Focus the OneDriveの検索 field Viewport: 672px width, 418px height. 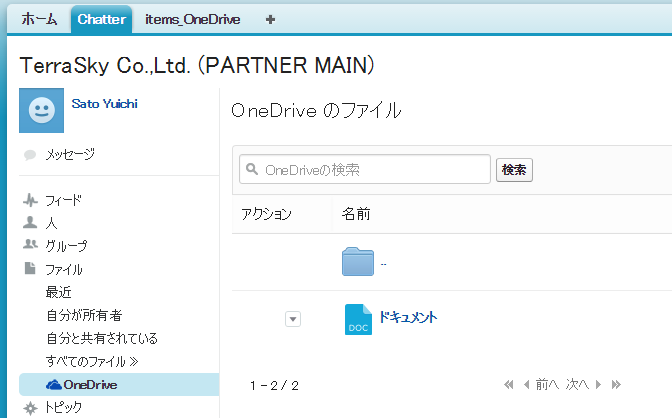click(365, 169)
